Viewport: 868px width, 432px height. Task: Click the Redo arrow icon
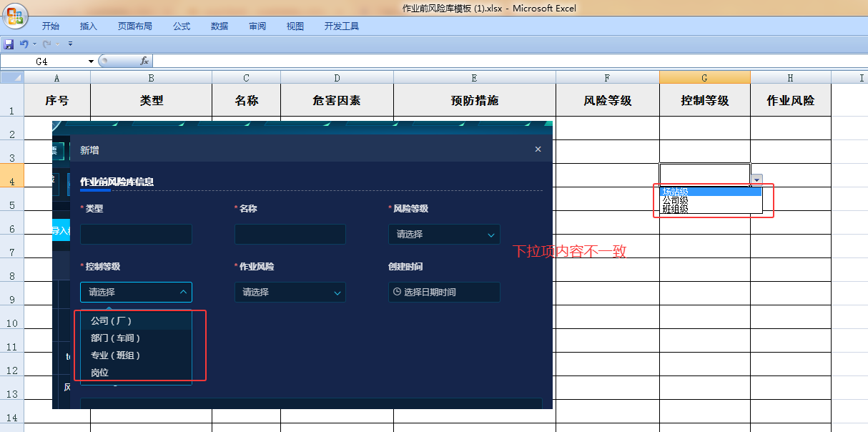47,44
